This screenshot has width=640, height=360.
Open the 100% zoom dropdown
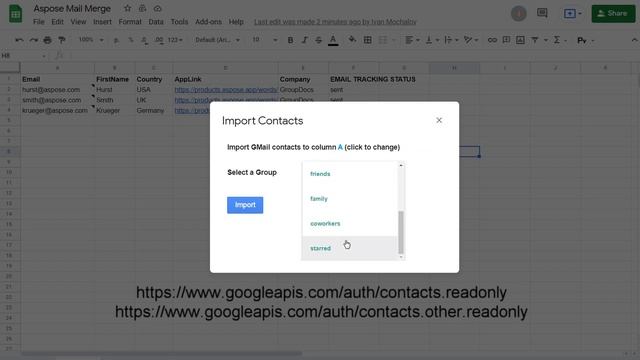(91, 40)
